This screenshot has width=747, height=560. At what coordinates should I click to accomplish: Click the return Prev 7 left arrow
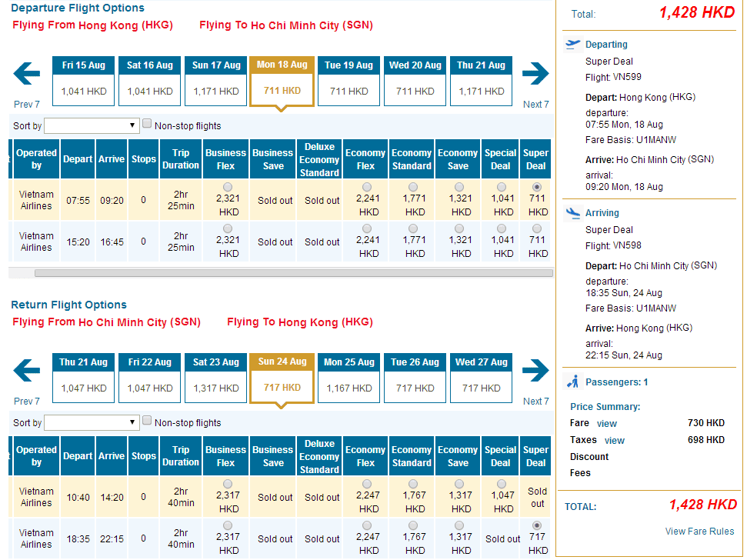(x=27, y=372)
